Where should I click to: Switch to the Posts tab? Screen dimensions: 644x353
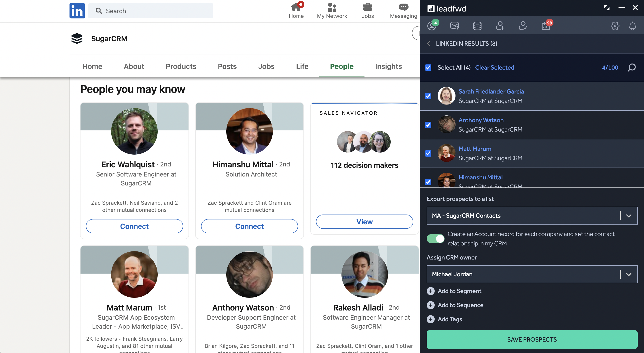pyautogui.click(x=227, y=66)
